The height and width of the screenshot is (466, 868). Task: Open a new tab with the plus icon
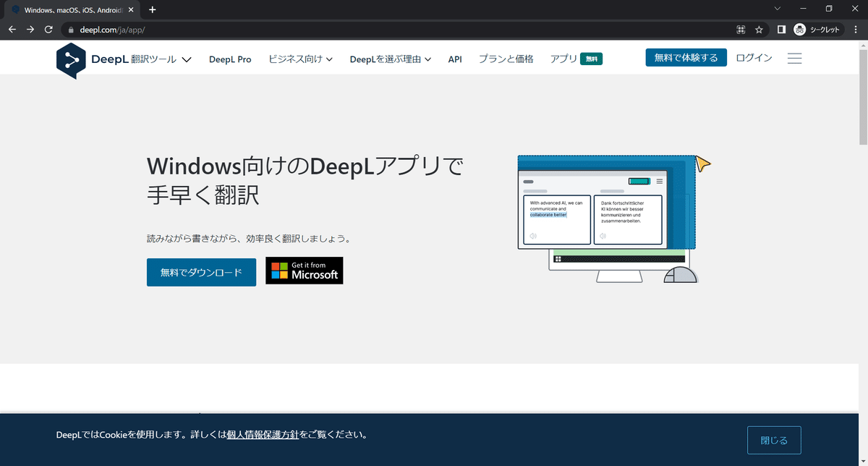152,10
